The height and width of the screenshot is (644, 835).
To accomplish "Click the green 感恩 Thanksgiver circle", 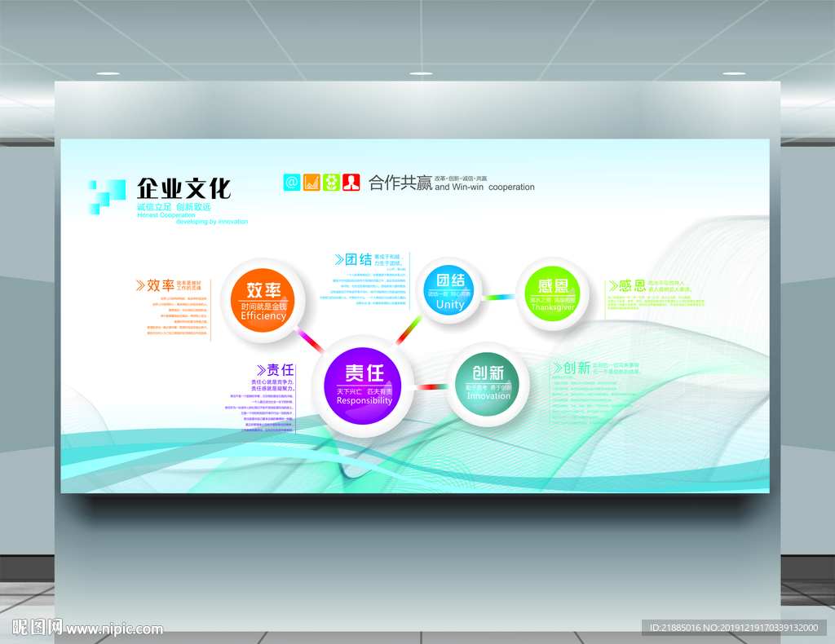I will click(x=552, y=294).
